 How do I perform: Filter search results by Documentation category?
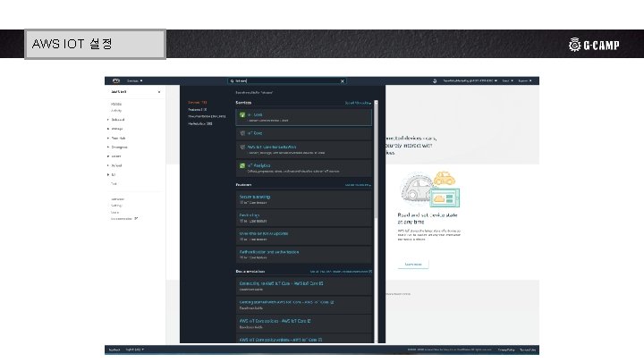(207, 116)
